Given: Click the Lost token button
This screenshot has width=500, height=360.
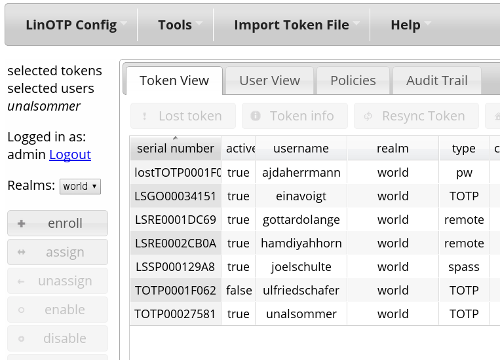Looking at the screenshot, I should 183,116.
